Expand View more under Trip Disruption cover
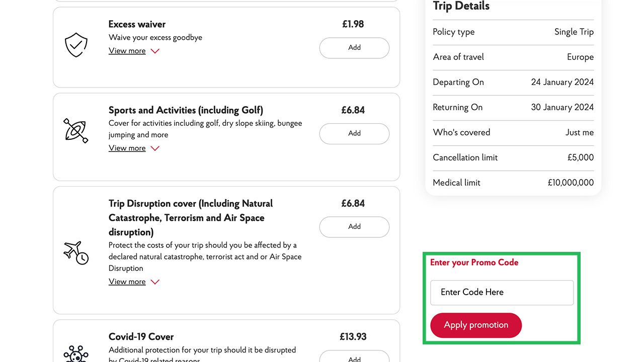Screen dimensions: 644x362 point(127,282)
